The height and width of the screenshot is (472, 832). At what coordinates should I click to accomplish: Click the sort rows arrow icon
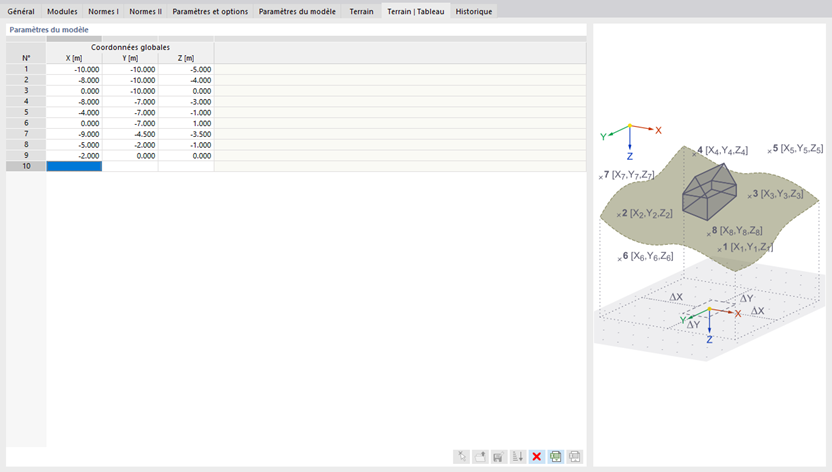coord(518,457)
